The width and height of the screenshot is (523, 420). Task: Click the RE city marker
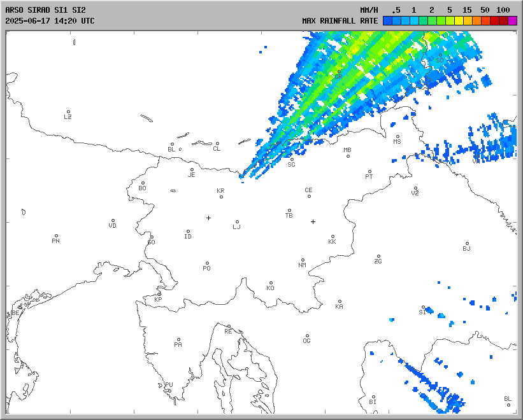point(229,326)
